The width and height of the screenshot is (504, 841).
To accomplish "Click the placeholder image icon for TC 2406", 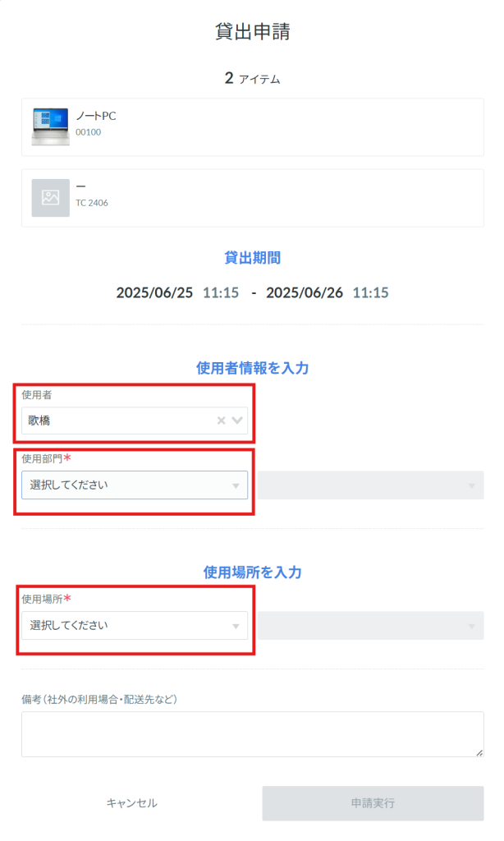I will [x=50, y=198].
